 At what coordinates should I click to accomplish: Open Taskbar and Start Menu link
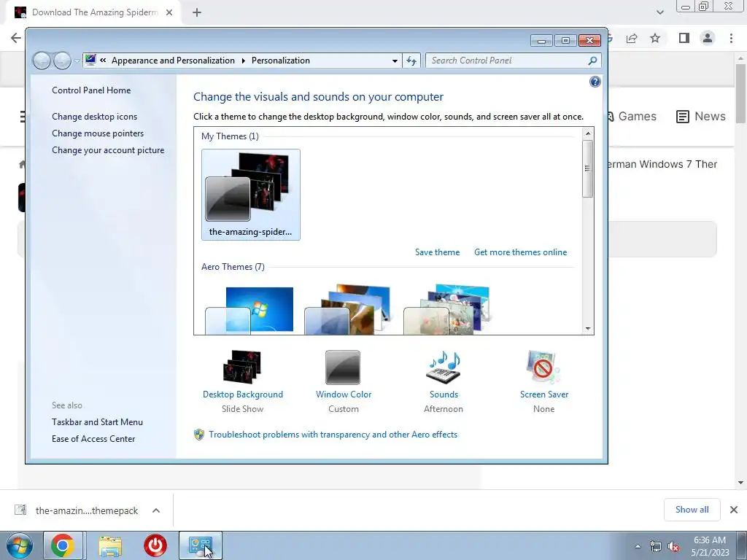(x=97, y=422)
